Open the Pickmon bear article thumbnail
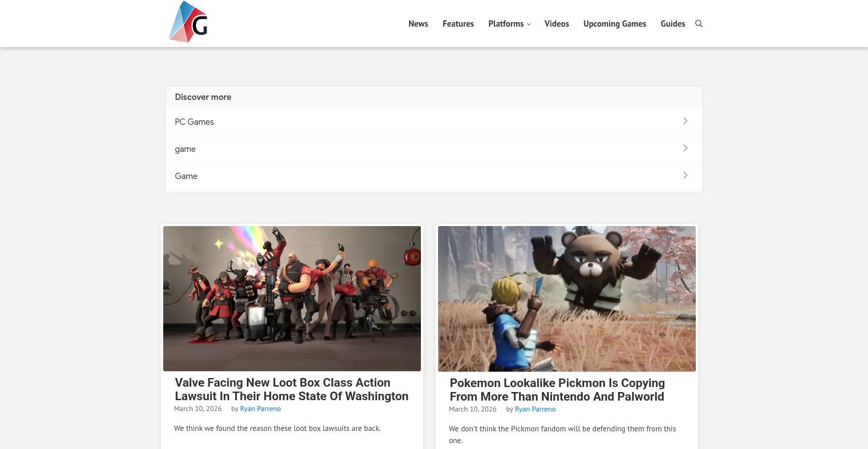This screenshot has height=449, width=868. [x=567, y=299]
